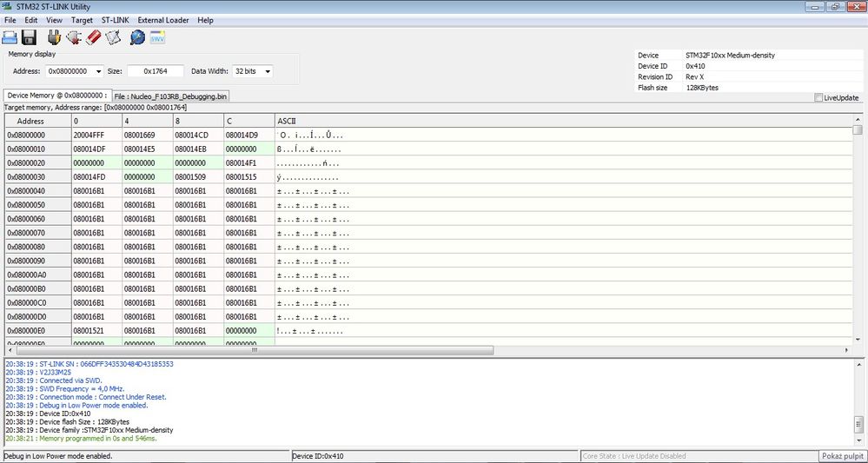Click the Address input field
Viewport: 868px width, 463px height.
click(70, 71)
